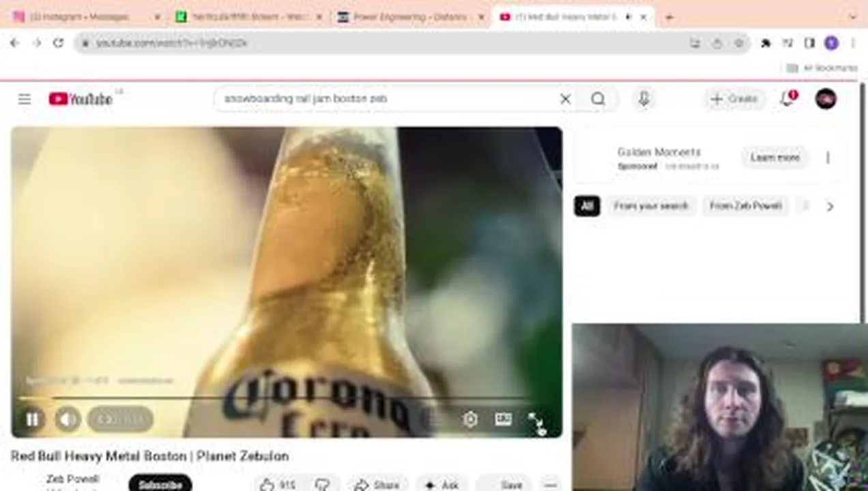Open the Ask feature
The width and height of the screenshot is (868, 491).
point(442,485)
